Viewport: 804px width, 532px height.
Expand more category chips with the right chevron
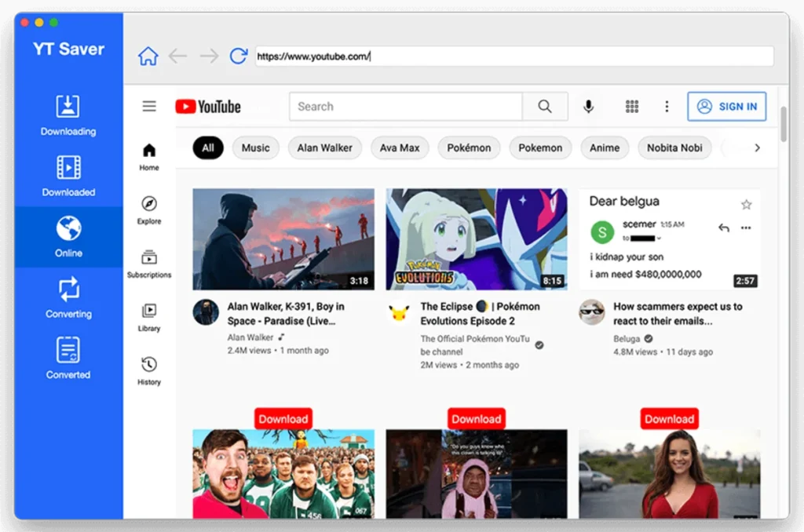tap(756, 148)
